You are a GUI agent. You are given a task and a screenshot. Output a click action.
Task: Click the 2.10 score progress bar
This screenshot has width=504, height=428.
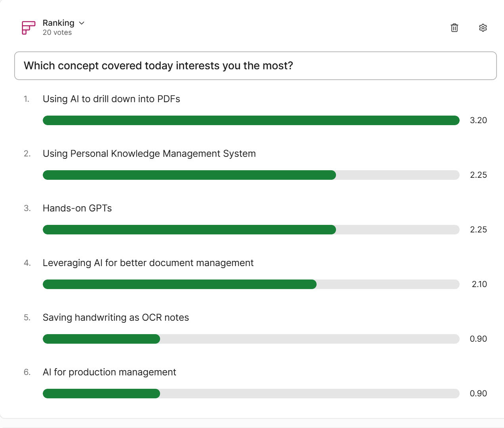(251, 284)
